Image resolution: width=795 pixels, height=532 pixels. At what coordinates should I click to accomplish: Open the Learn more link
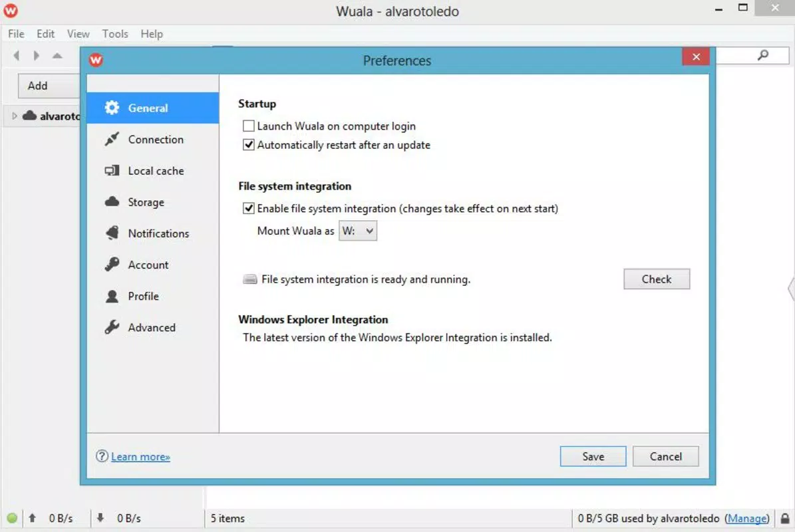click(x=140, y=457)
